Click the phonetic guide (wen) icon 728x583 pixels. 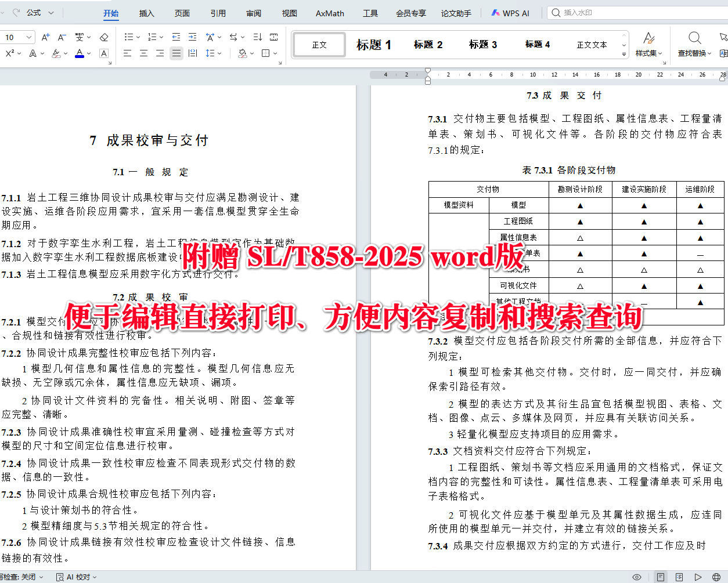coord(80,37)
